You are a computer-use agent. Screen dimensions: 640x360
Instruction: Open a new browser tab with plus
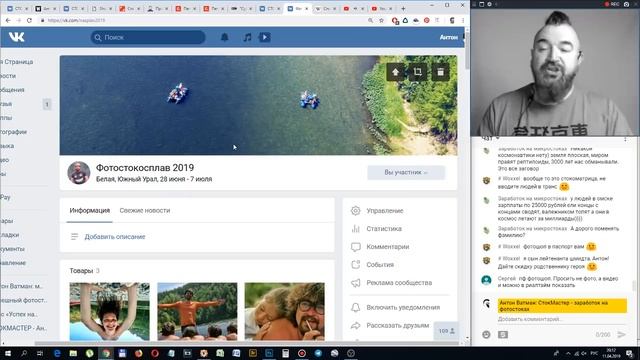coord(403,8)
